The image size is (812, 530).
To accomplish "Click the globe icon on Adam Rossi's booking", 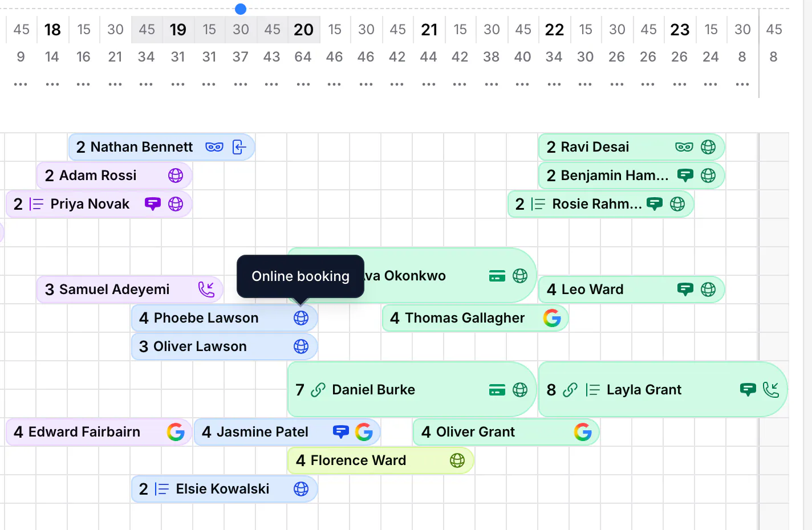I will 176,176.
